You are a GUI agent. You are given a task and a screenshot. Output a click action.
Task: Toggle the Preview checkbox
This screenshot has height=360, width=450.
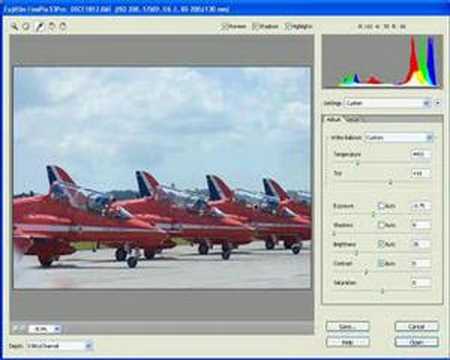225,26
